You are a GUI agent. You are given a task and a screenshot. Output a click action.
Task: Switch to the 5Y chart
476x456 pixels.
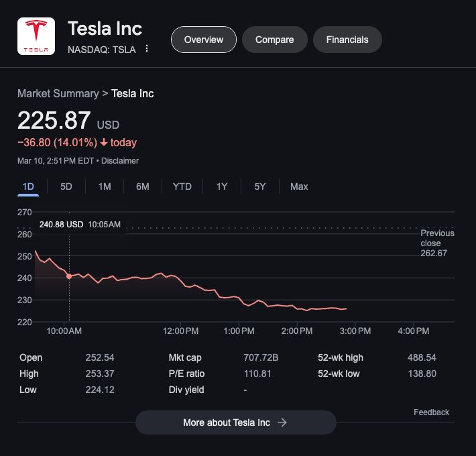coord(260,186)
